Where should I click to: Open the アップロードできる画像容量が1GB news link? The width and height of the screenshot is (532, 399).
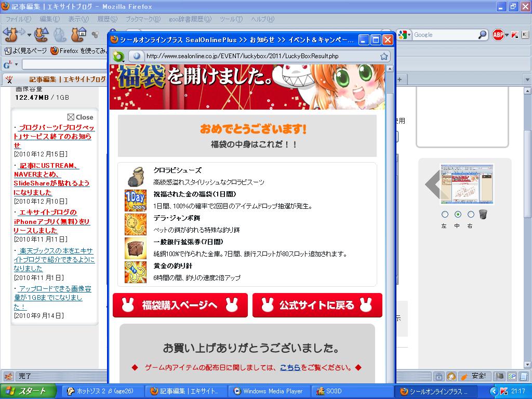[52, 298]
